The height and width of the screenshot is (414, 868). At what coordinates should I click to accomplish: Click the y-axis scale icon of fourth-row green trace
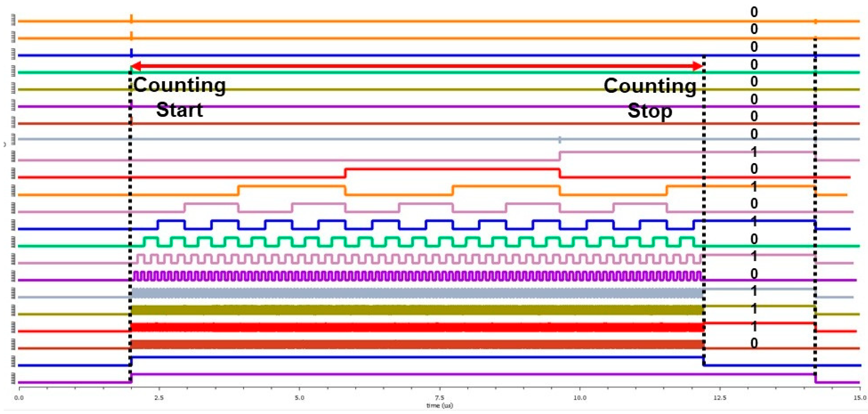point(13,71)
